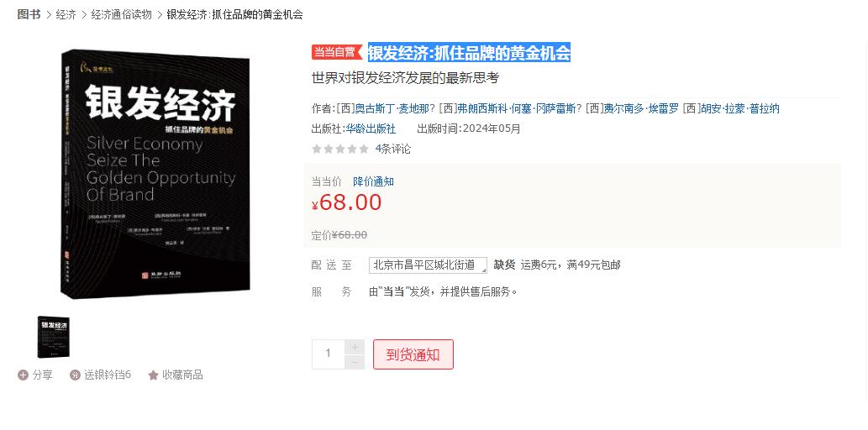Image resolution: width=868 pixels, height=430 pixels.
Task: Select the small book cover thumbnail
Action: [54, 337]
